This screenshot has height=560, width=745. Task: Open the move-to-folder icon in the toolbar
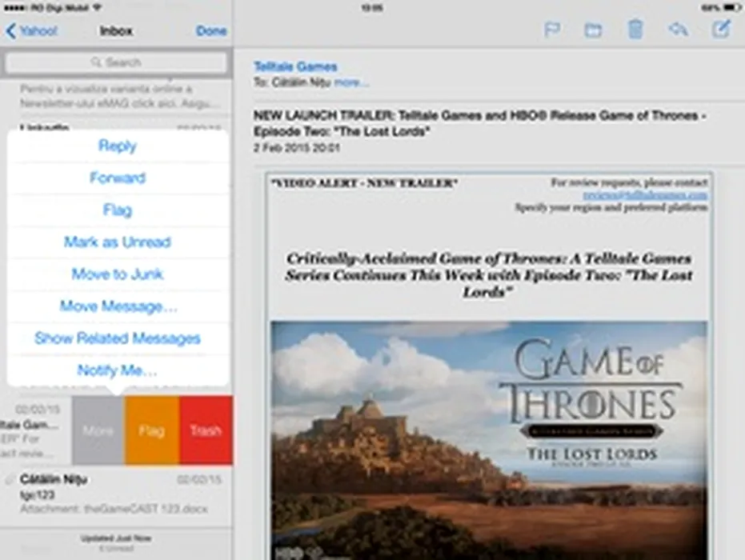pyautogui.click(x=593, y=30)
